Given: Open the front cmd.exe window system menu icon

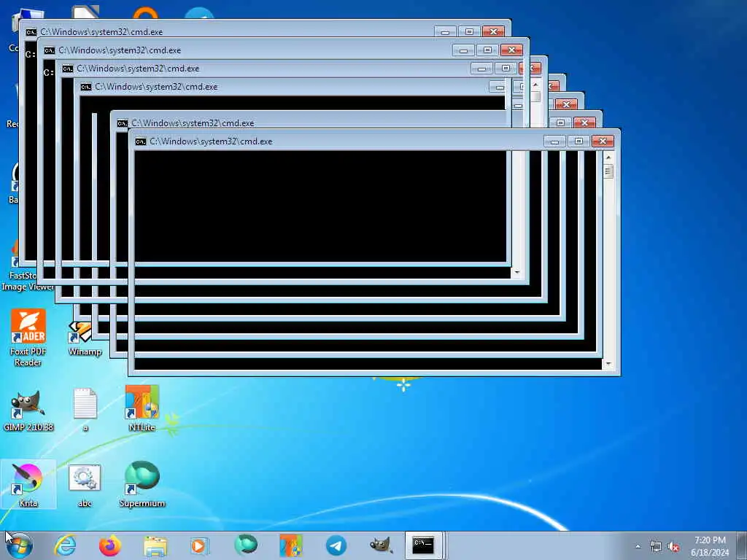Looking at the screenshot, I should coord(141,141).
